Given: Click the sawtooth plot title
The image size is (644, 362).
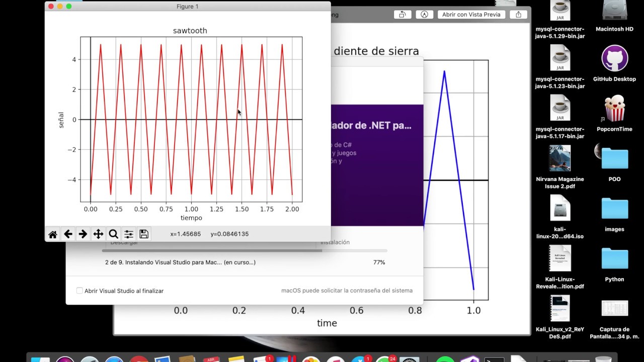Looking at the screenshot, I should pos(190,31).
